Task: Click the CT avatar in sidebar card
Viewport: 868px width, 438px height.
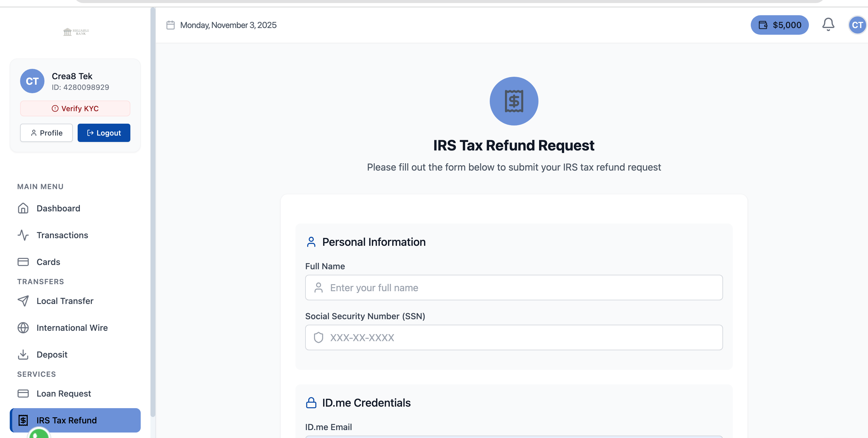Action: [x=32, y=81]
